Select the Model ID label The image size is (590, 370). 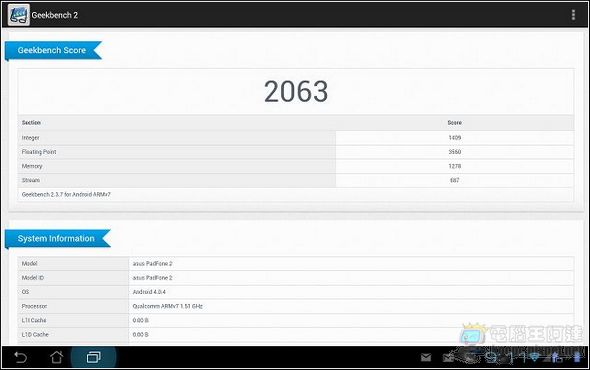tap(33, 278)
